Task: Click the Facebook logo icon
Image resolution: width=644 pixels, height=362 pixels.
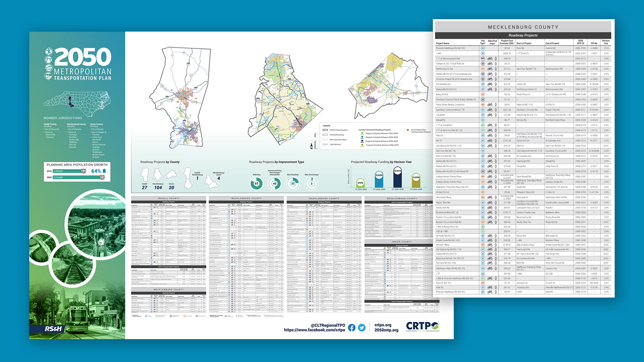Action: point(352,327)
